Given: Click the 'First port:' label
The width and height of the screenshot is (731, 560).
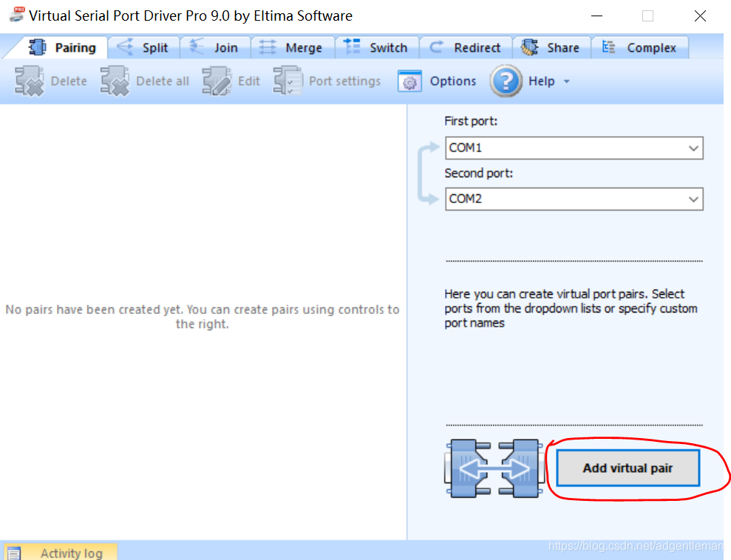Looking at the screenshot, I should pos(470,121).
